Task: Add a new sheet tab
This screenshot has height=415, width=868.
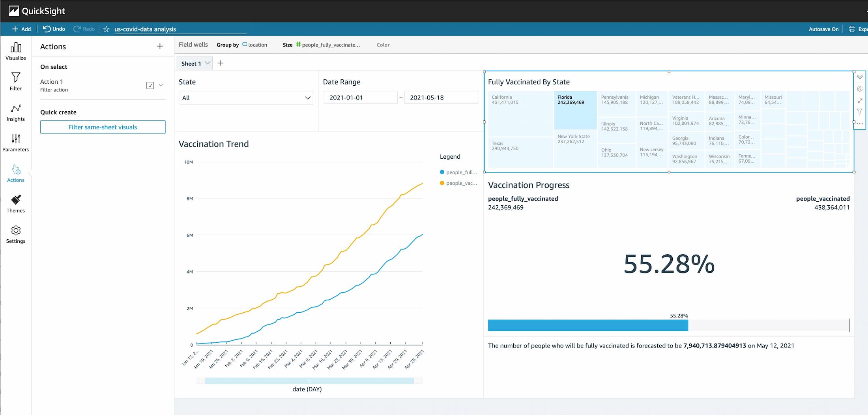Action: 221,63
